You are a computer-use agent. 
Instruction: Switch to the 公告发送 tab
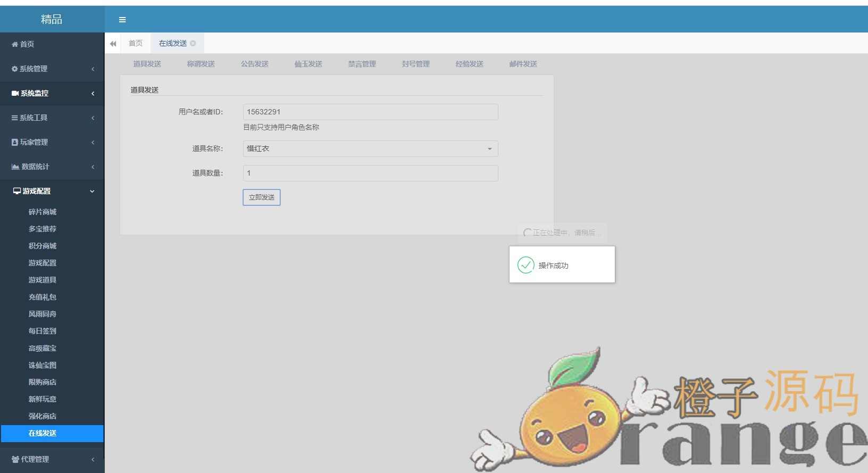point(254,64)
